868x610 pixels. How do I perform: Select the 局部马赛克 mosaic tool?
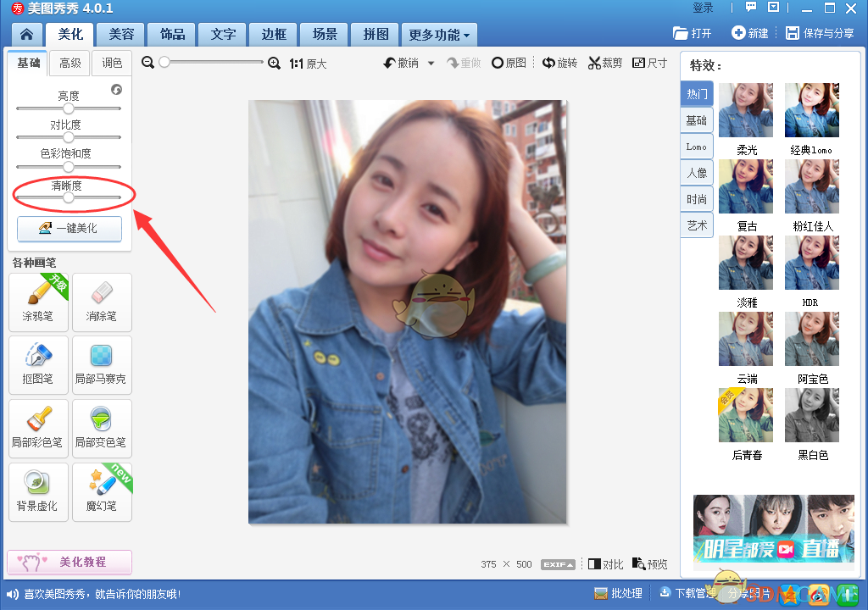[101, 365]
